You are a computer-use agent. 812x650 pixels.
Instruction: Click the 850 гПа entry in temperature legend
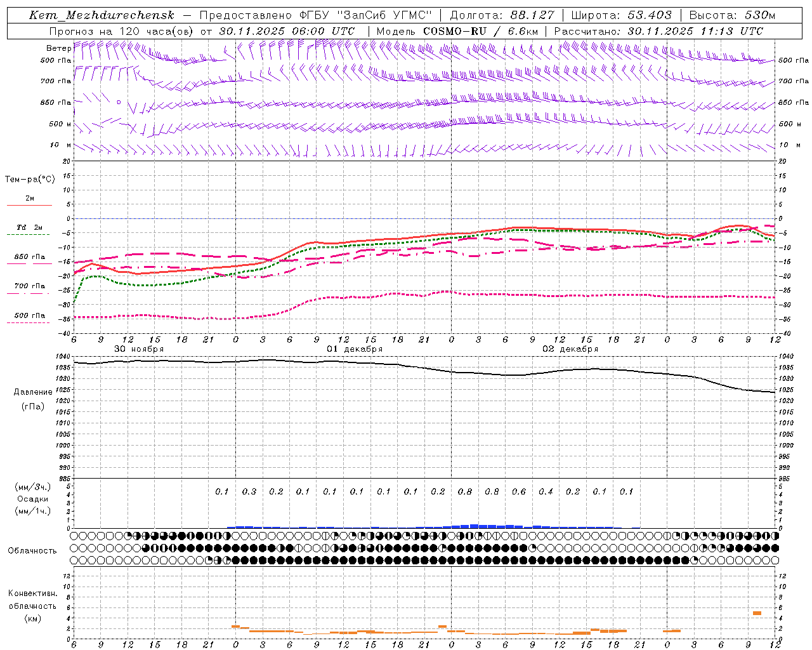pos(30,257)
